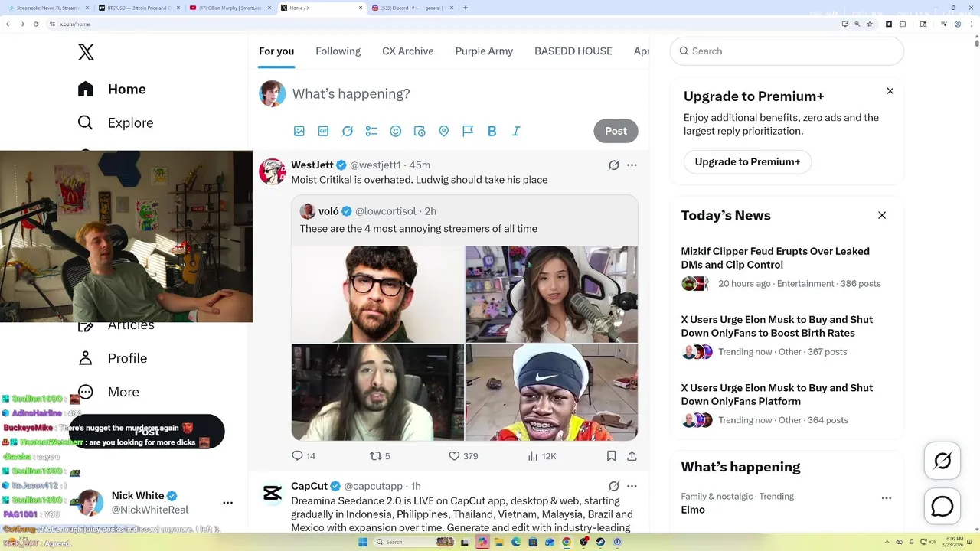Repost WestJett's post
Image resolution: width=980 pixels, height=551 pixels.
pos(381,456)
